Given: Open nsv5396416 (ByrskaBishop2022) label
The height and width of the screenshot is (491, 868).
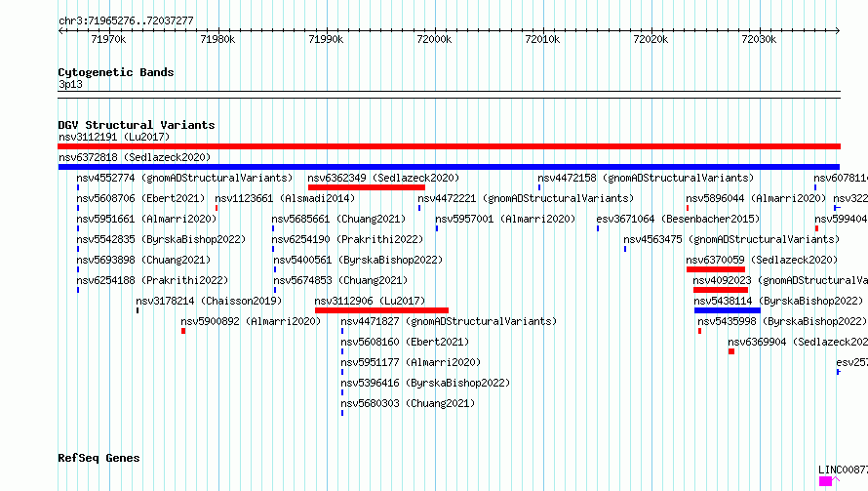Looking at the screenshot, I should click(425, 383).
